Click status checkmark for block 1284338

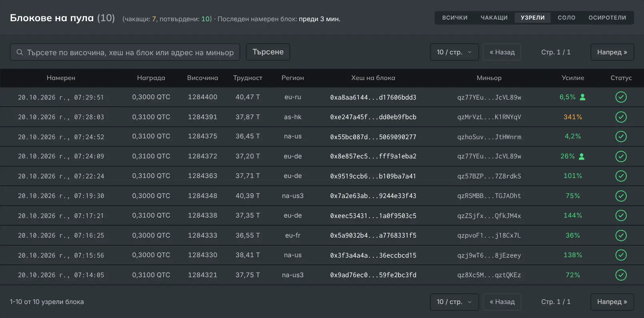(621, 216)
